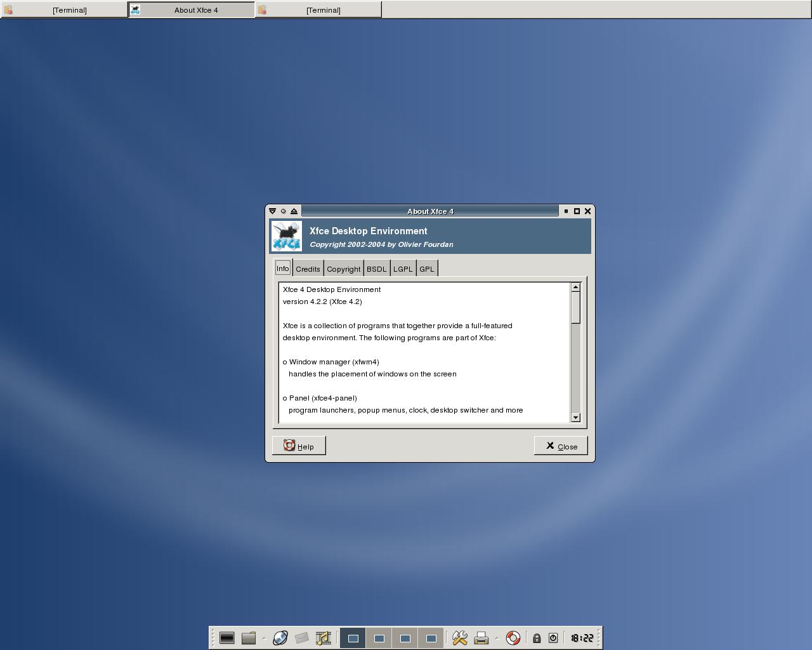This screenshot has width=812, height=650.
Task: Toggle the sticky window titlebar button
Action: [284, 211]
